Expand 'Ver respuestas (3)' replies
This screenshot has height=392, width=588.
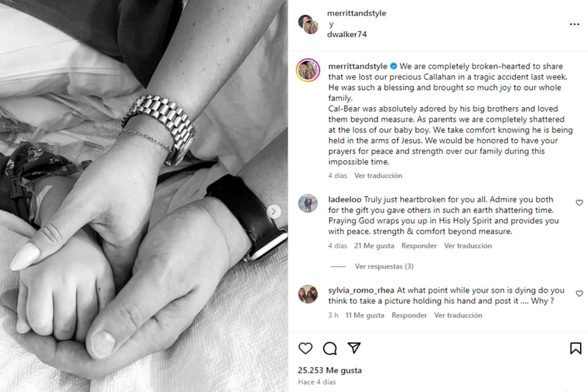pos(384,266)
